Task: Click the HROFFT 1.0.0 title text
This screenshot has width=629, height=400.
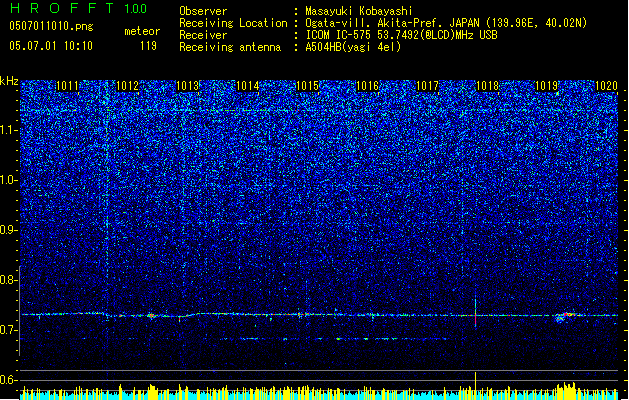Action: pos(78,8)
